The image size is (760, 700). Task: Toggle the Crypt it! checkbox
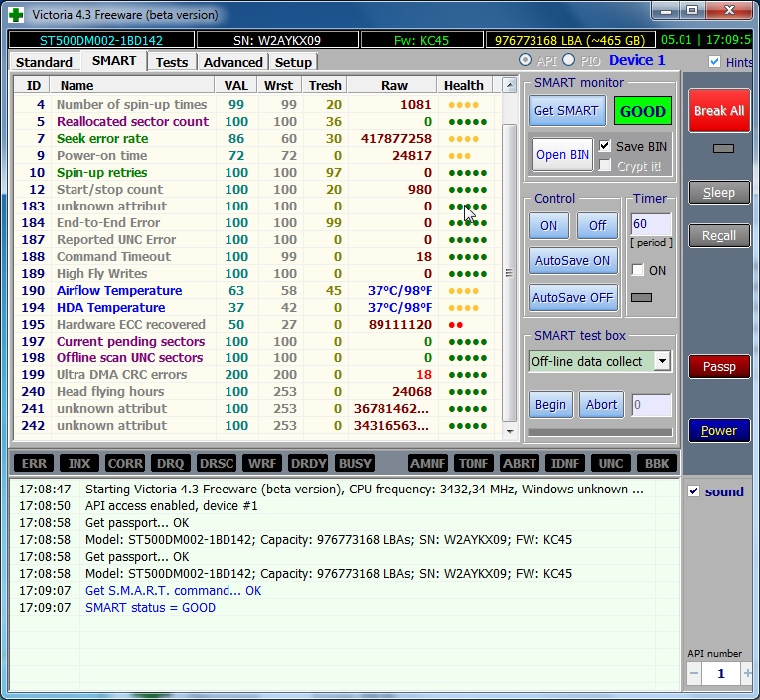[x=604, y=166]
